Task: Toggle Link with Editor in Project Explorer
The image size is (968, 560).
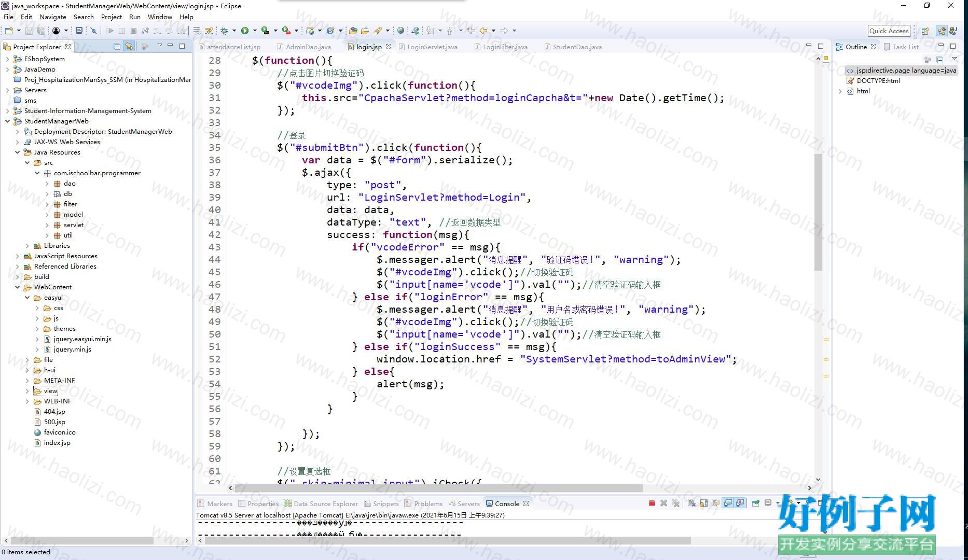Action: (129, 47)
